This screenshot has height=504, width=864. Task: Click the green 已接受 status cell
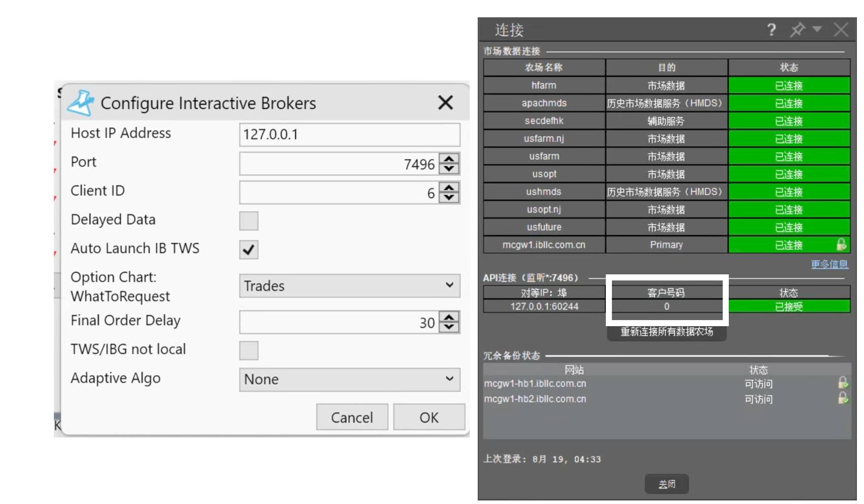[789, 306]
